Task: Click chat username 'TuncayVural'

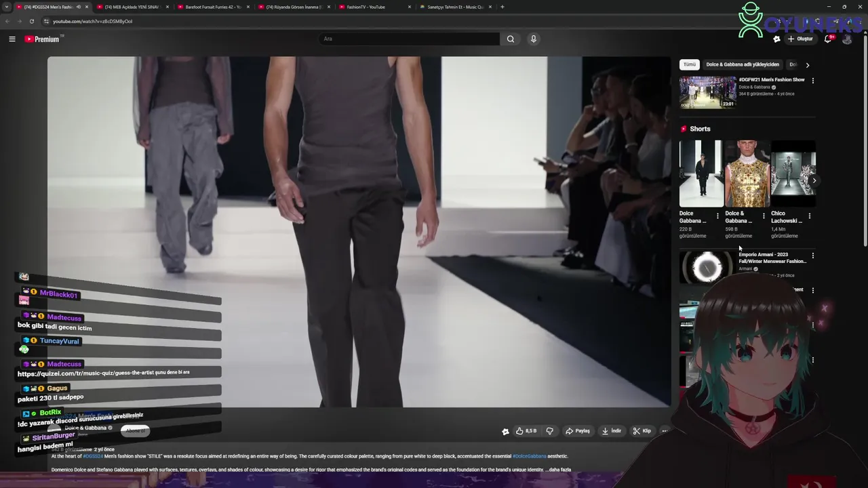Action: click(59, 341)
